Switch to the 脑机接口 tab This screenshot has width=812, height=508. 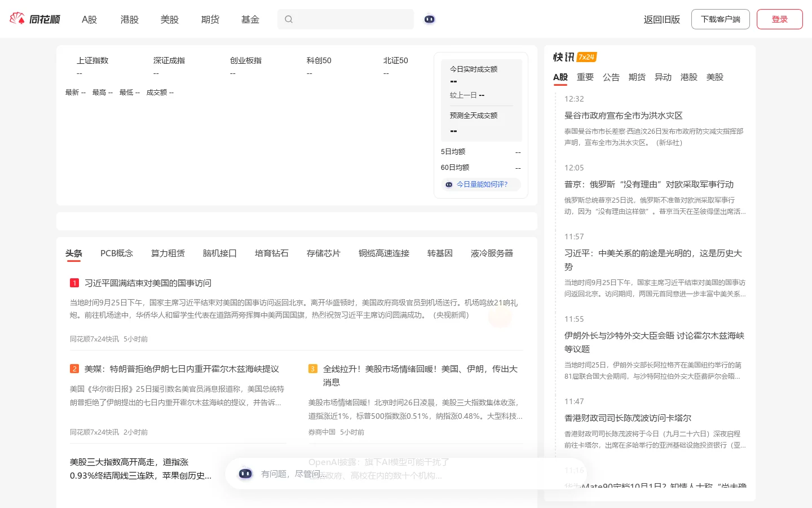[x=220, y=253]
